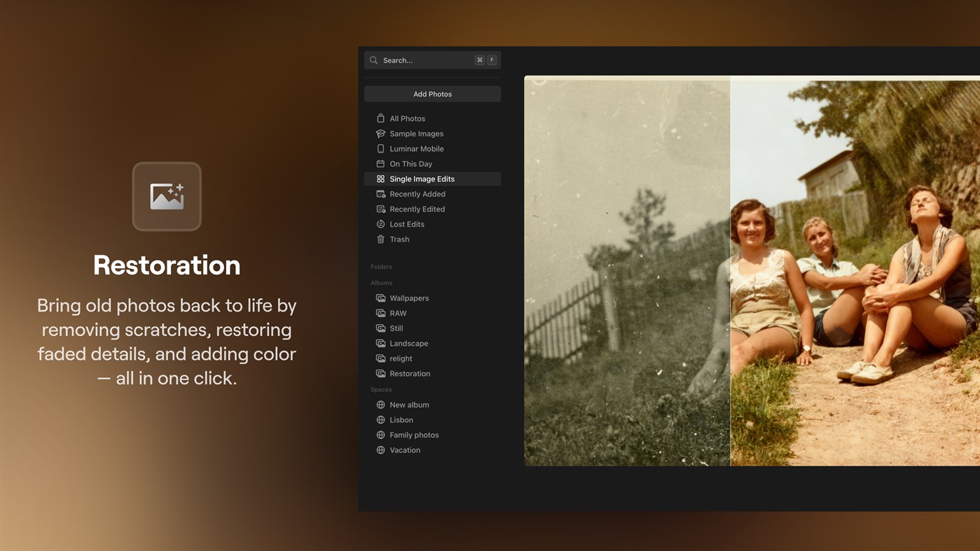Click the Lisbon globe icon
This screenshot has width=980, height=551.
[x=380, y=420]
